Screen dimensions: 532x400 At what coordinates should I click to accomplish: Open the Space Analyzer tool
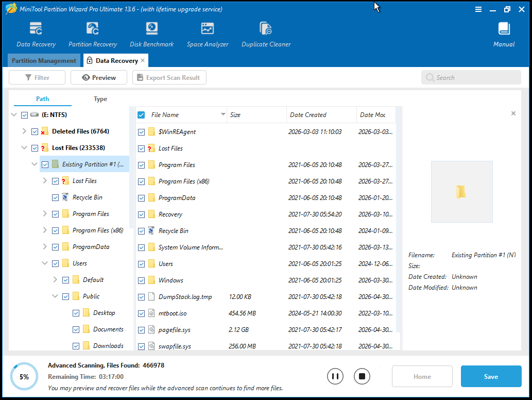point(208,28)
